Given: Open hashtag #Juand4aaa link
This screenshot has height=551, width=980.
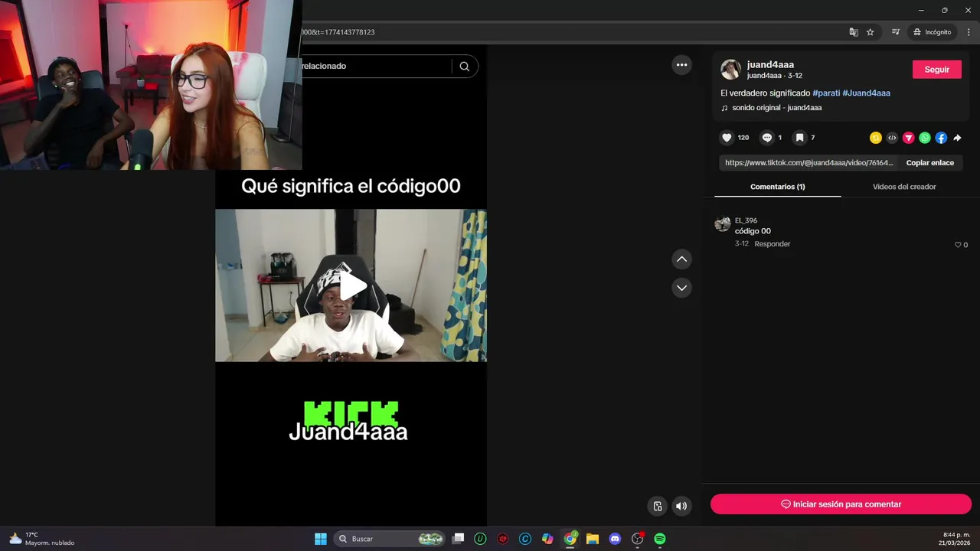Looking at the screenshot, I should click(866, 93).
